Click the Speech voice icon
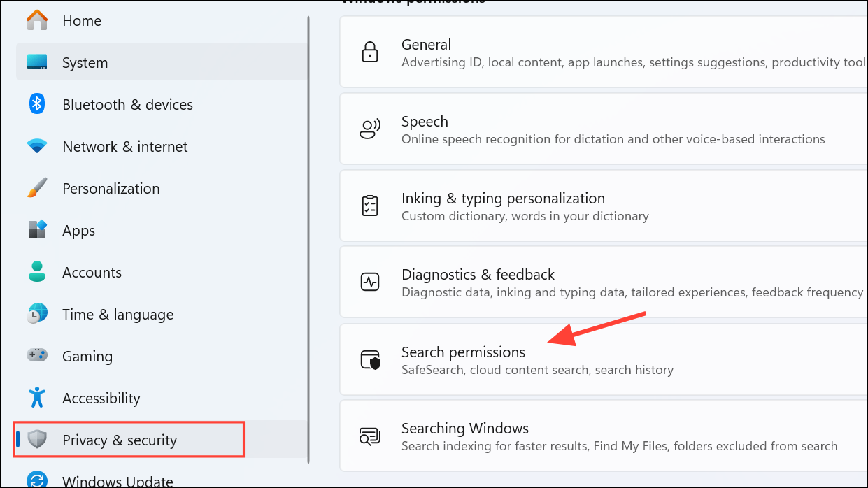 (x=369, y=129)
